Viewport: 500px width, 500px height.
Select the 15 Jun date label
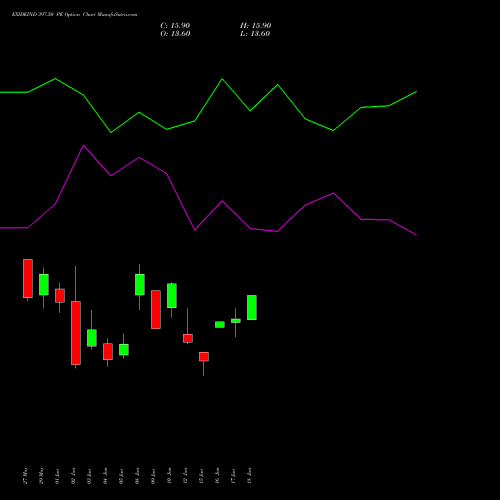point(202,476)
